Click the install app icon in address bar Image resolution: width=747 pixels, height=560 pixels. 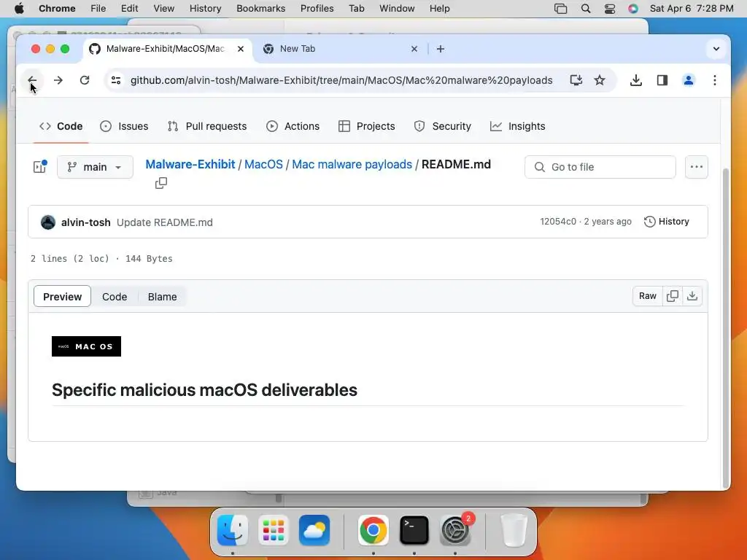pos(576,80)
